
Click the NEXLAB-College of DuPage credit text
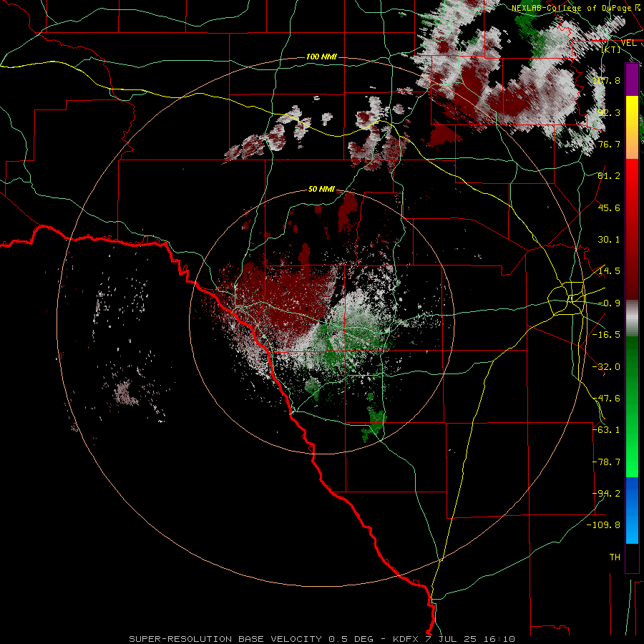coord(575,8)
